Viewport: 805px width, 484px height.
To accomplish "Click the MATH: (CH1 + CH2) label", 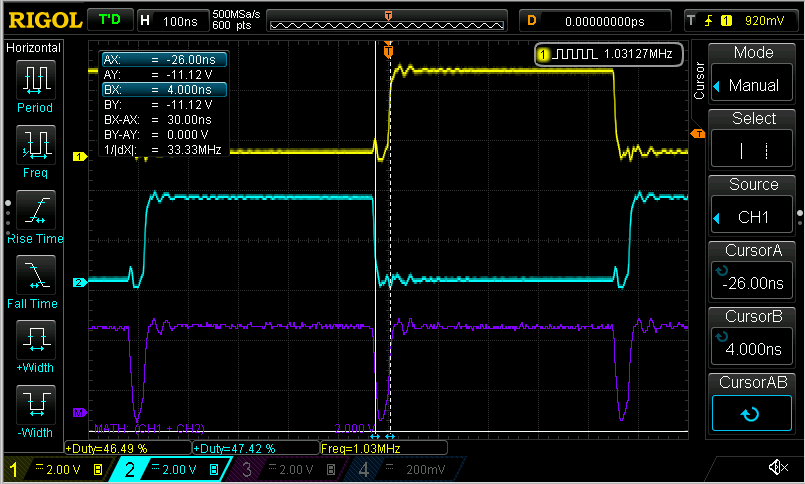I will [149, 428].
